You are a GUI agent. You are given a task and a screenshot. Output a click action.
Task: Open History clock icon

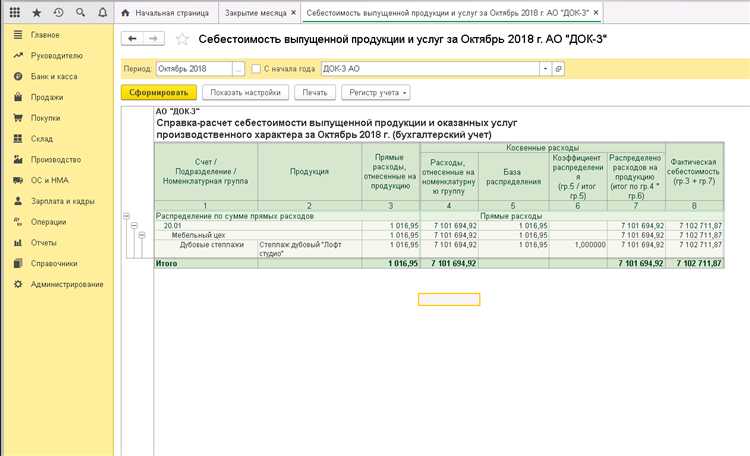pyautogui.click(x=58, y=13)
